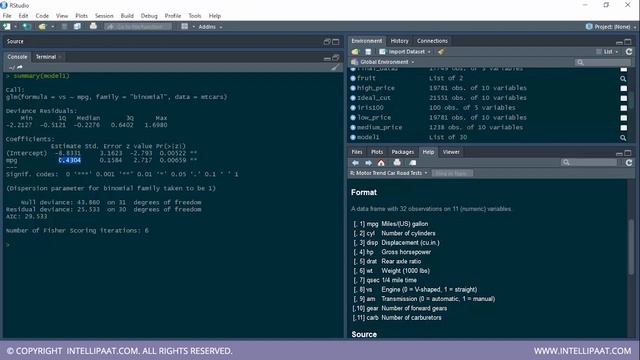Print the current Help topic
The width and height of the screenshot is (640, 360).
coord(397,162)
